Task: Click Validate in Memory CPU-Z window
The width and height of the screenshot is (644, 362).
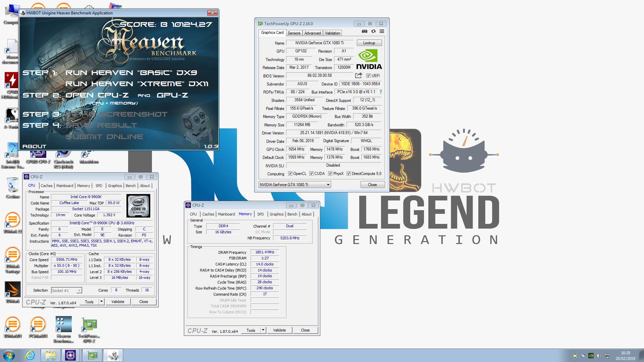Action: point(279,330)
